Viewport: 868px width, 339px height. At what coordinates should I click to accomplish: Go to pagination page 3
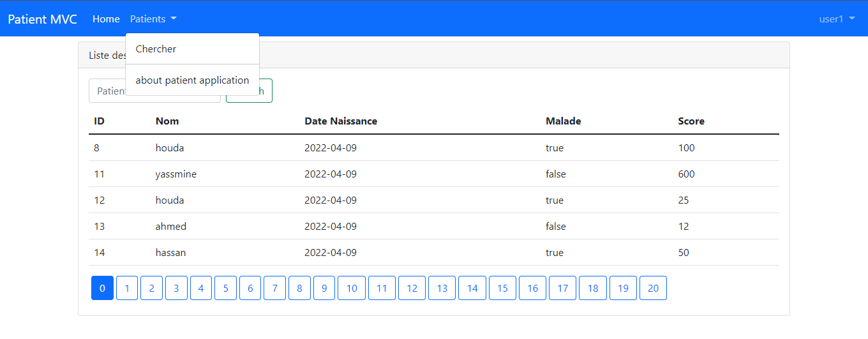tap(176, 289)
